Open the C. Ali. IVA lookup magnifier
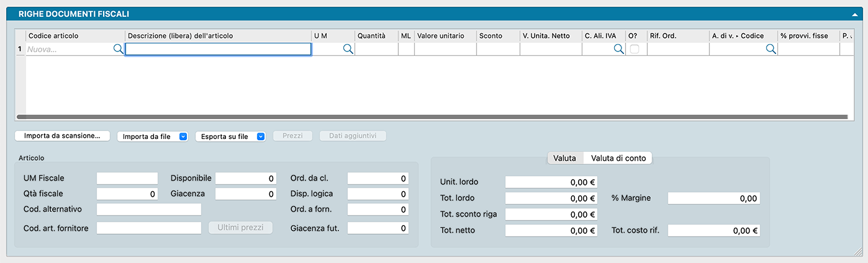 [618, 49]
